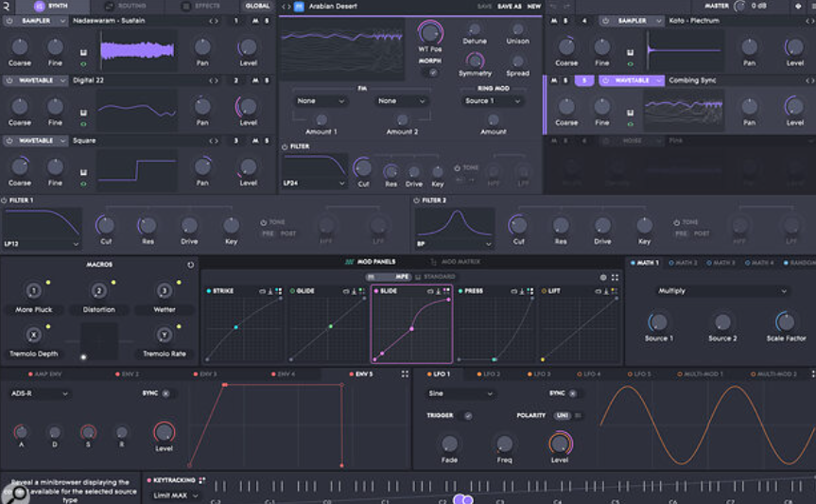This screenshot has height=504, width=816.
Task: Toggle power for the Digital 22 wavetable source
Action: tap(9, 80)
